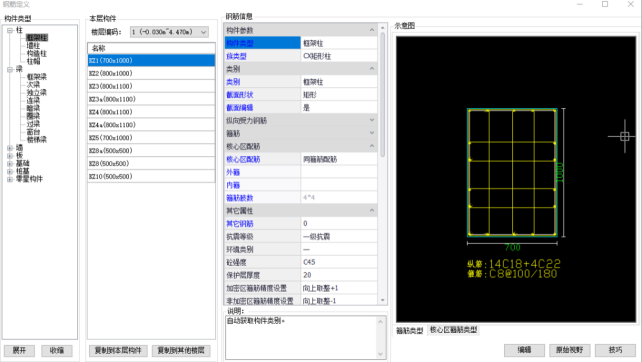This screenshot has height=362, width=642.
Task: Expand the 桩基 tree node
Action: 10,171
